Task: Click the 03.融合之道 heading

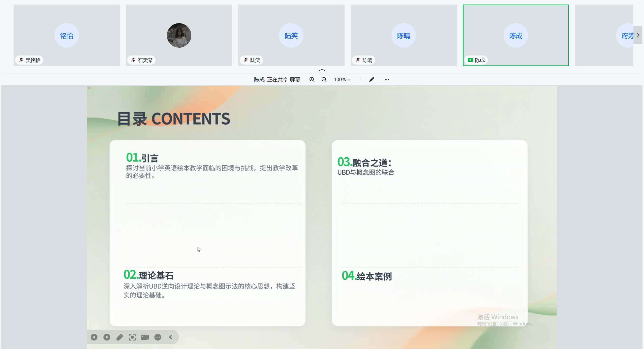Action: [364, 162]
